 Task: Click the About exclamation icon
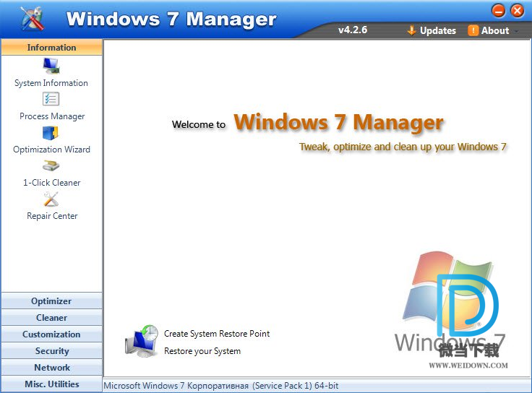(x=473, y=30)
